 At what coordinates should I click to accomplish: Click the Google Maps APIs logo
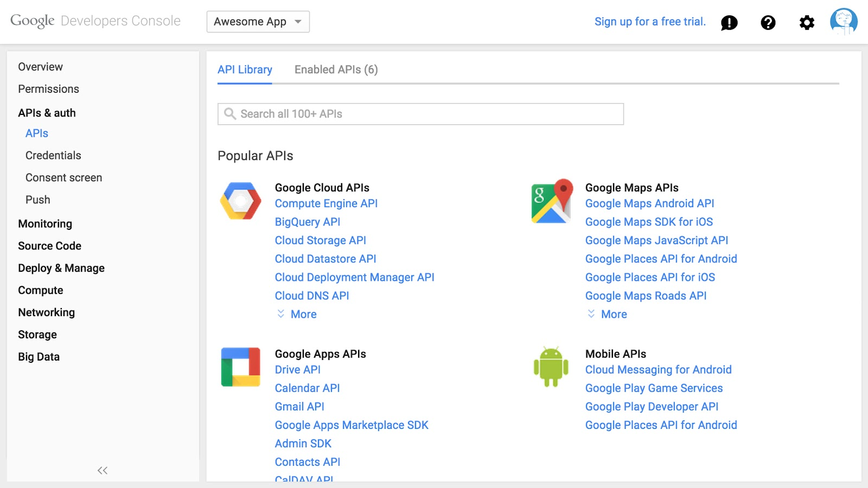click(x=552, y=201)
